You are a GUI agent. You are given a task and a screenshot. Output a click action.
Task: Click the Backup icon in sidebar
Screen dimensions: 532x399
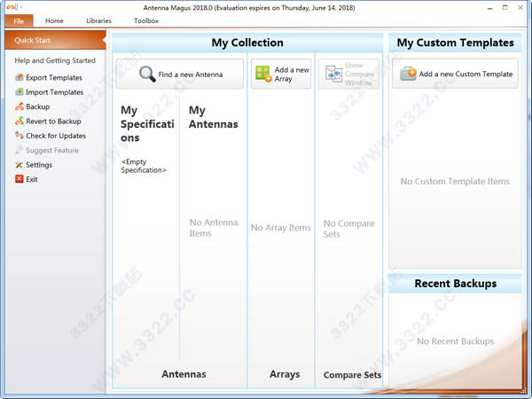20,106
